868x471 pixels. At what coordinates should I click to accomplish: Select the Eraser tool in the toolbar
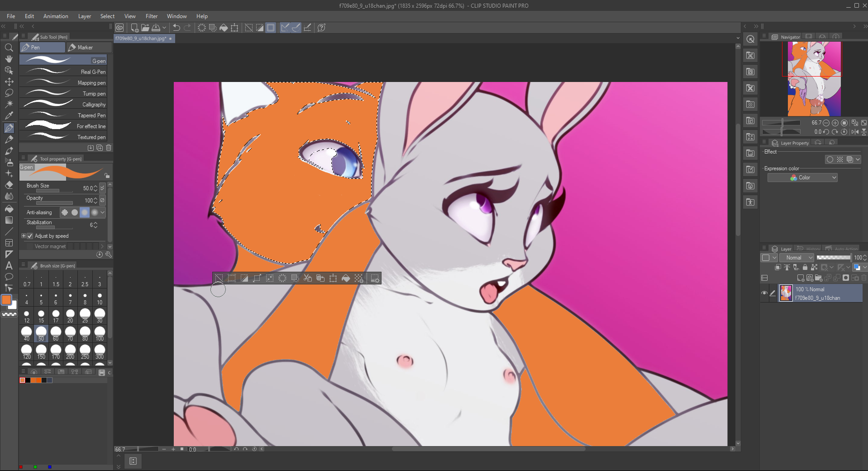tap(9, 185)
